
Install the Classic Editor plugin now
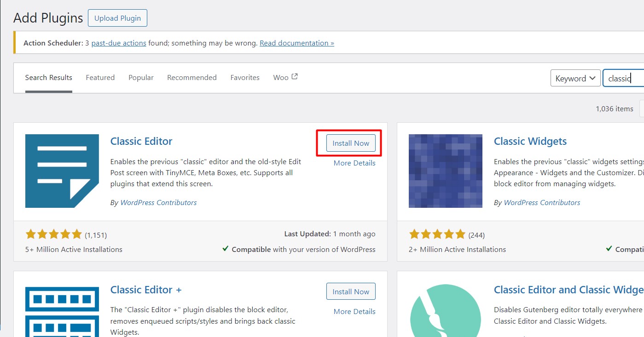[x=351, y=143]
